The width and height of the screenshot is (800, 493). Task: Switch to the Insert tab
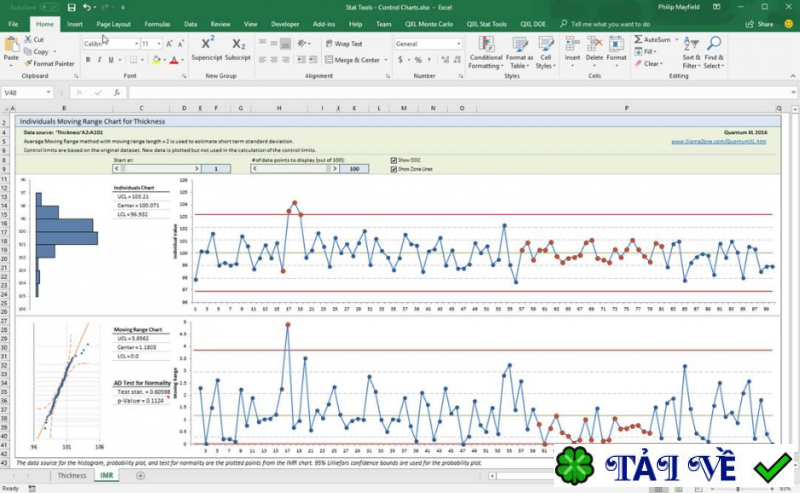tap(75, 24)
